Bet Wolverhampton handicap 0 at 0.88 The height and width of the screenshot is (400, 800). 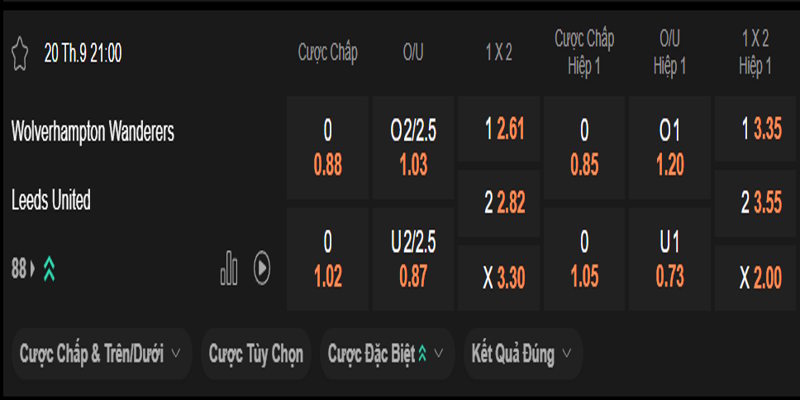pyautogui.click(x=328, y=148)
